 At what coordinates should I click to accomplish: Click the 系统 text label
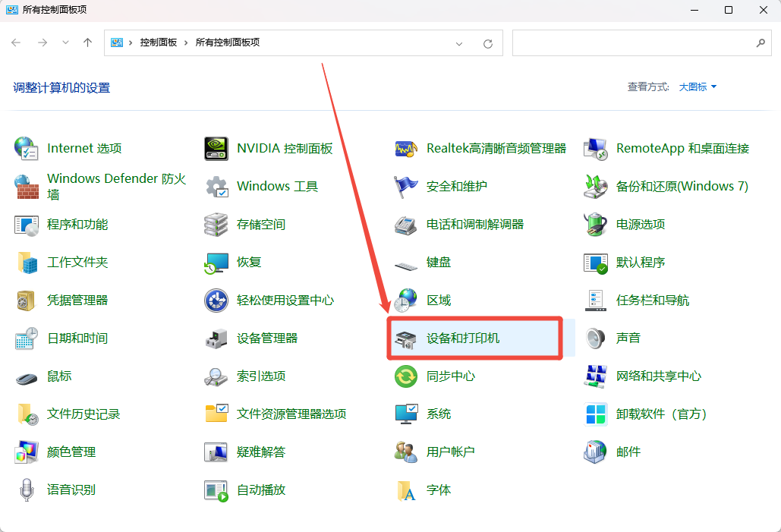[x=439, y=414]
